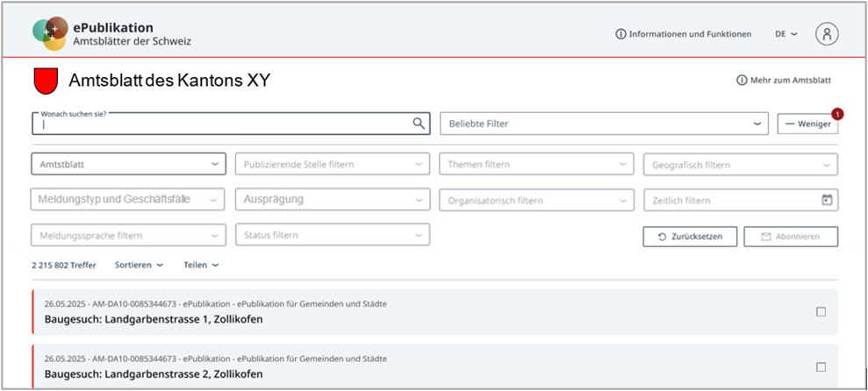Open the user profile icon
The width and height of the screenshot is (868, 391).
point(827,34)
